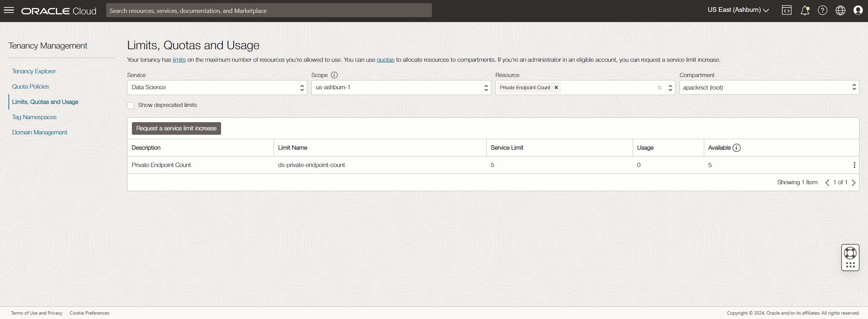Viewport: 868px width, 319px height.
Task: Go to previous page of results
Action: coord(827,183)
